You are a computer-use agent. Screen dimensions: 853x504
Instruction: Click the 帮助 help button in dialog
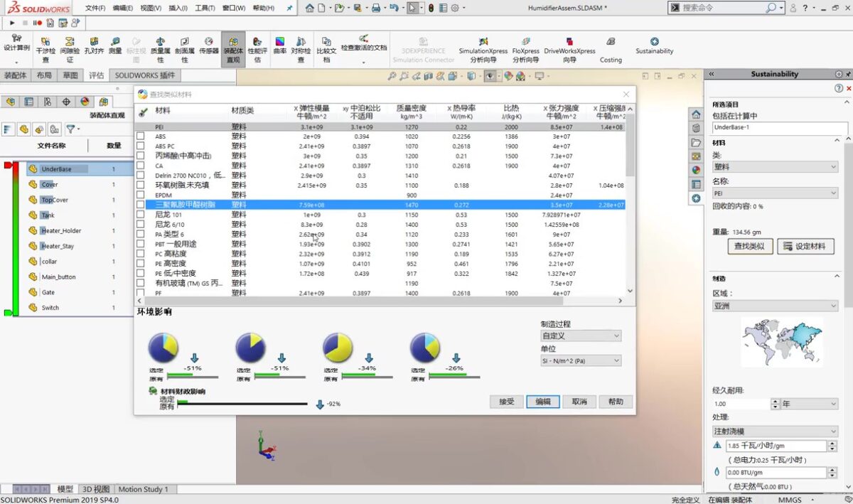(616, 402)
